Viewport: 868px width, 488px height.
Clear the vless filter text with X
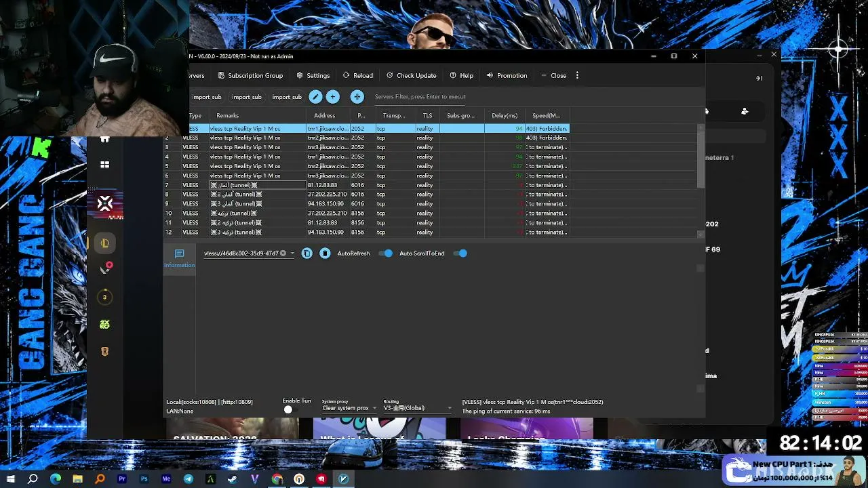pos(283,253)
